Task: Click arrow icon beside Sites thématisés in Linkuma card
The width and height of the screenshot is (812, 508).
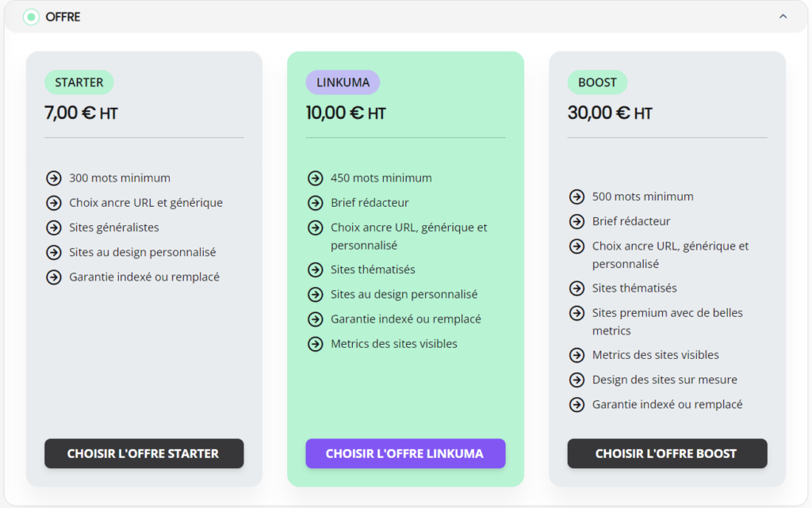Action: click(x=315, y=269)
